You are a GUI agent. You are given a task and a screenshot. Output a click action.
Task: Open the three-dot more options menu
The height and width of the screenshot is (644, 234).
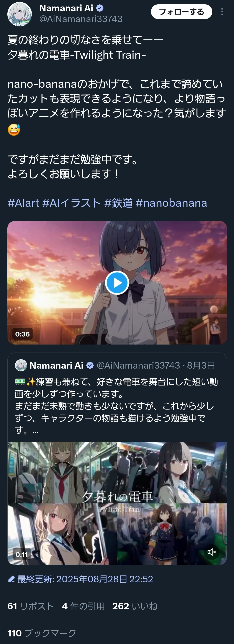point(222,12)
